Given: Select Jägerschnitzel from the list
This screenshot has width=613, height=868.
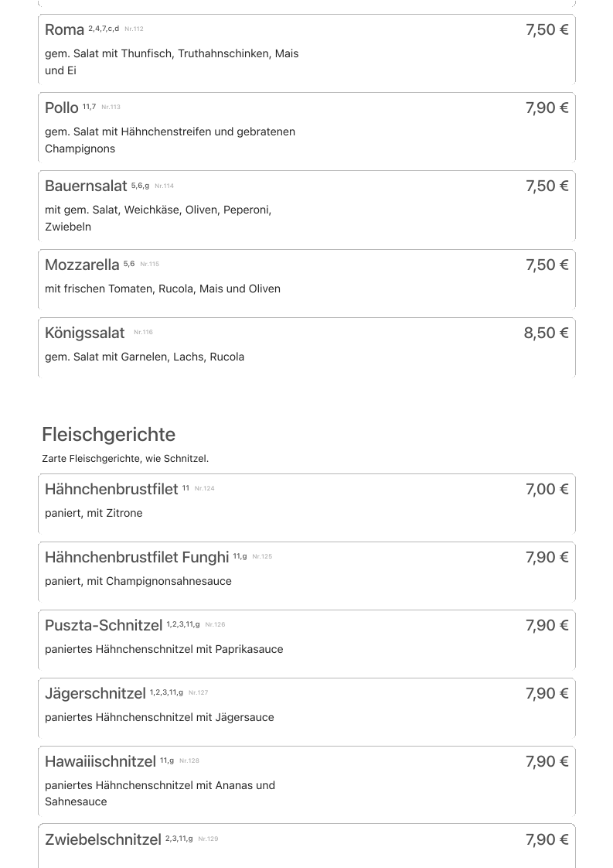Looking at the screenshot, I should tap(95, 694).
